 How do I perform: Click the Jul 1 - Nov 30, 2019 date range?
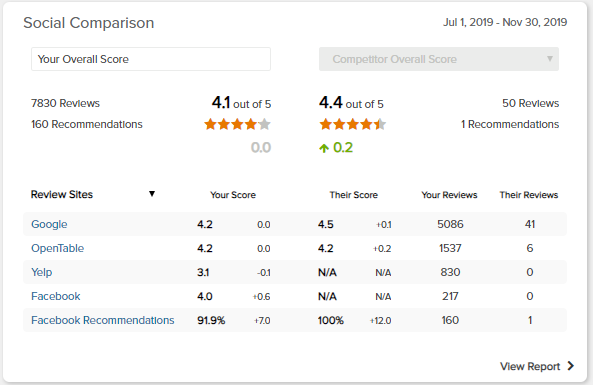click(x=505, y=22)
